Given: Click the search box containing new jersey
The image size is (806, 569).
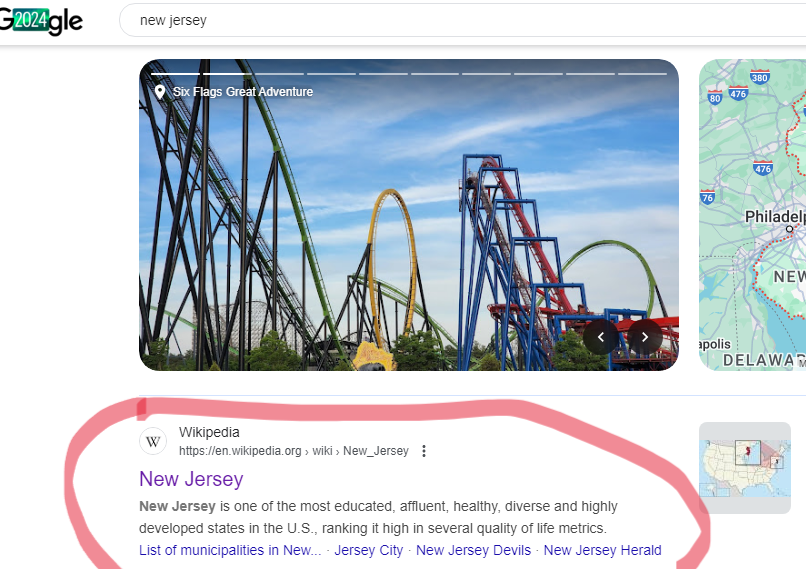Looking at the screenshot, I should [x=463, y=21].
